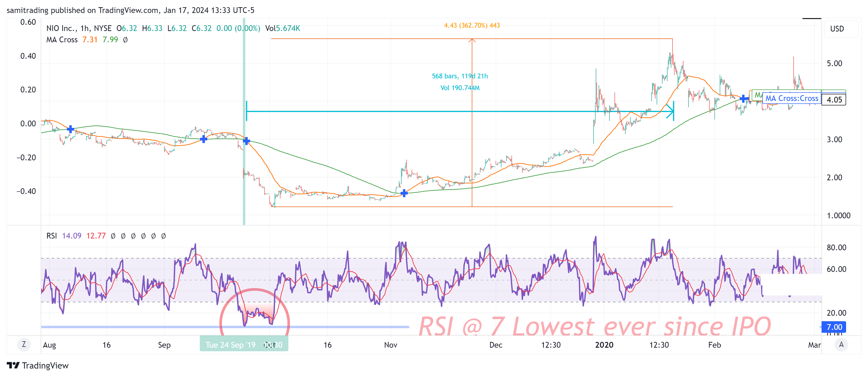This screenshot has width=868, height=377.
Task: Click the Vol 190.744M range label
Action: (460, 88)
